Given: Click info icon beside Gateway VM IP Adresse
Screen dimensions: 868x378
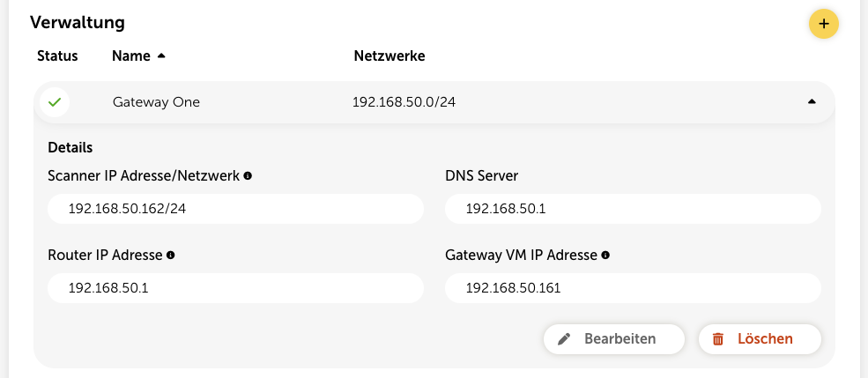Looking at the screenshot, I should [x=605, y=256].
